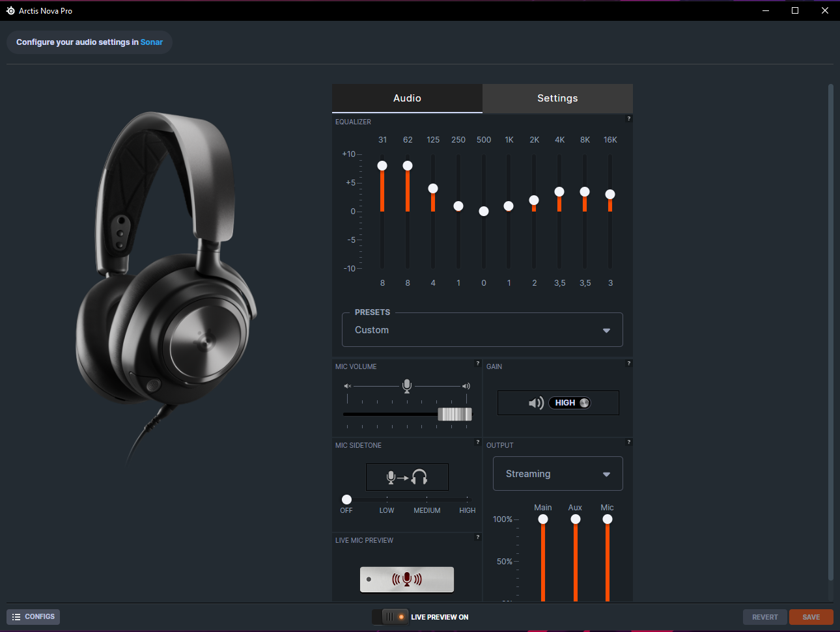Click the 100% output scale label

[502, 519]
